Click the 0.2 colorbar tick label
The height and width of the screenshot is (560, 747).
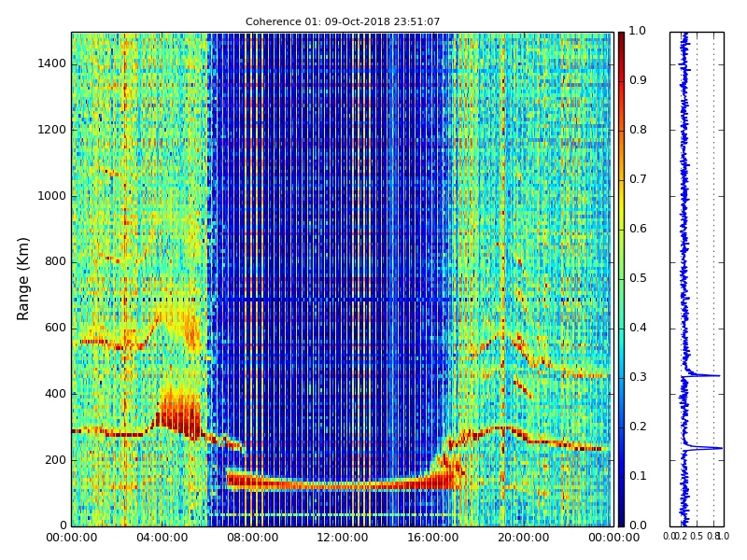pos(638,427)
